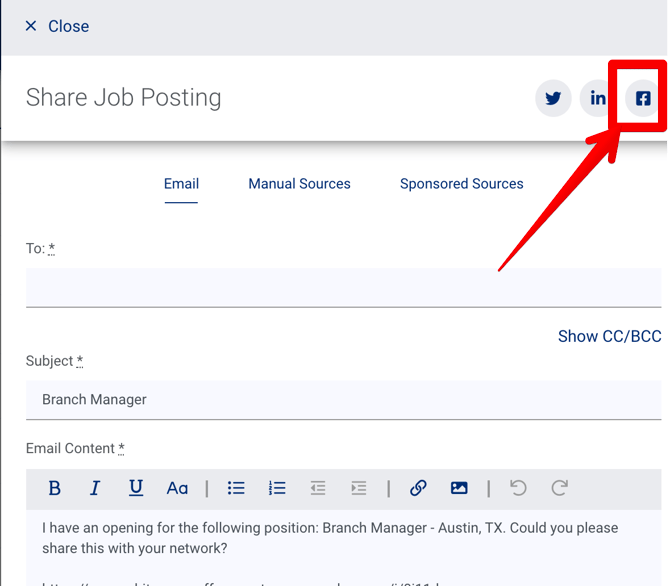
Task: Insert an image into the email
Action: tap(459, 488)
